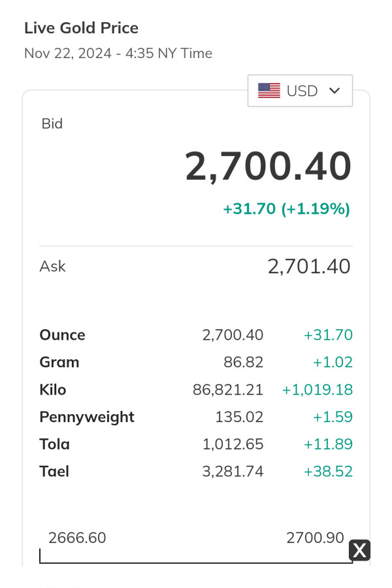Select the Tael row label
This screenshot has height=588, width=392.
click(x=54, y=472)
